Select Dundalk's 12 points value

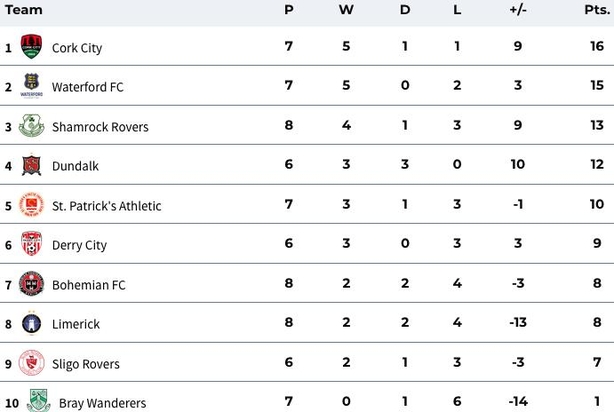click(597, 164)
